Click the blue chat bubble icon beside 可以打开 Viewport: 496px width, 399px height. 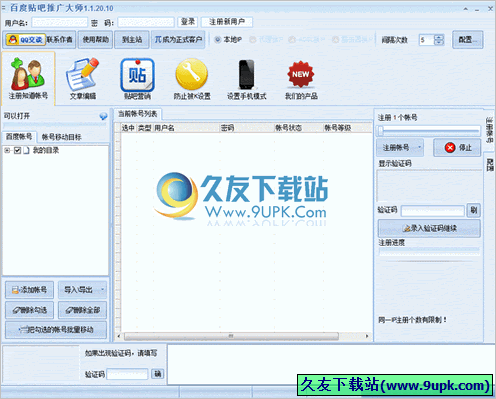click(x=103, y=116)
